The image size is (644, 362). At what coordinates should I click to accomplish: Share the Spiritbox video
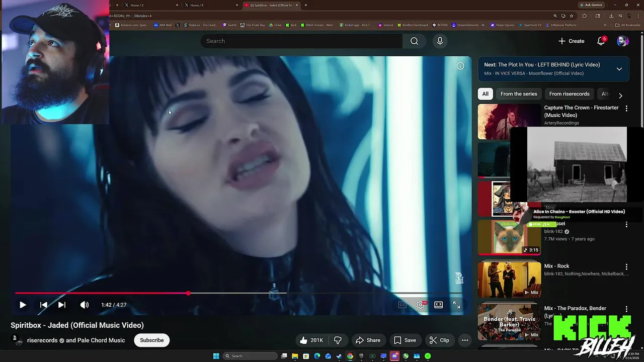tap(368, 340)
